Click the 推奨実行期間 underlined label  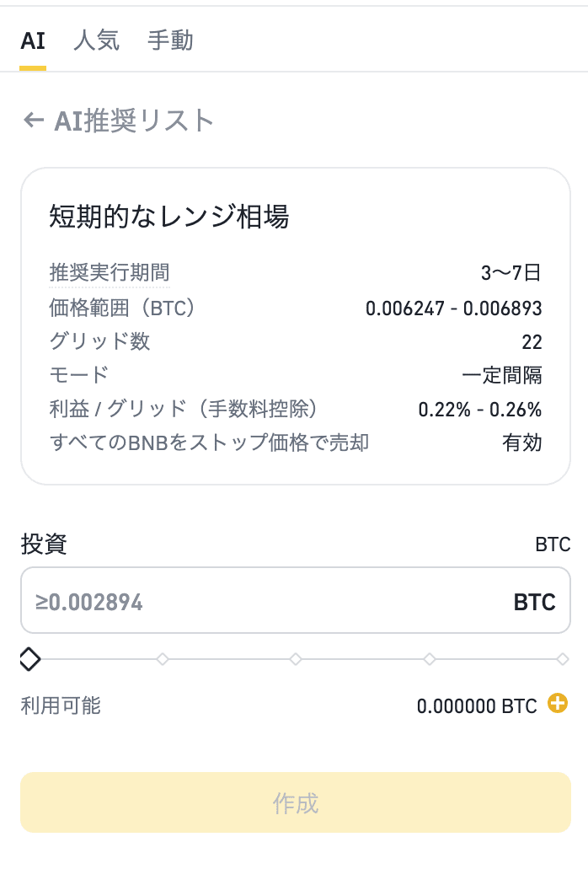click(110, 272)
